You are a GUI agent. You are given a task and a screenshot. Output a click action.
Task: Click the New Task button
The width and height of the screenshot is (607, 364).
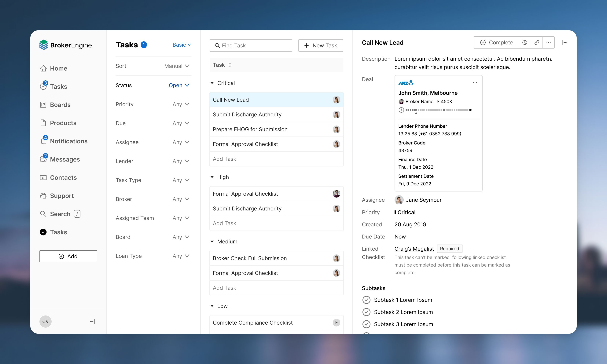coord(320,45)
